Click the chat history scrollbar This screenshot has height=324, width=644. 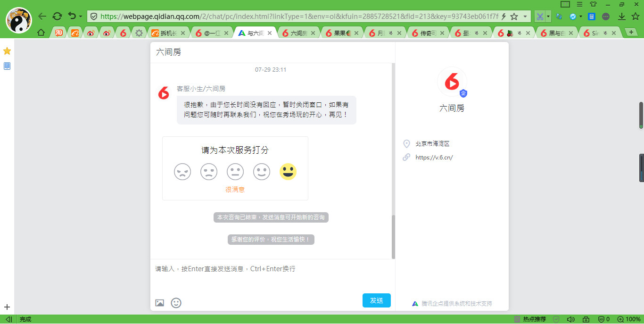[394, 237]
